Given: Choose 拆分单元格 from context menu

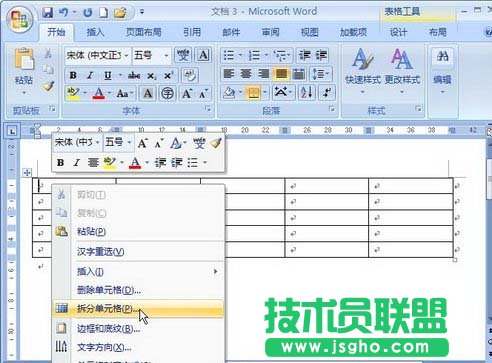Looking at the screenshot, I should (138, 309).
